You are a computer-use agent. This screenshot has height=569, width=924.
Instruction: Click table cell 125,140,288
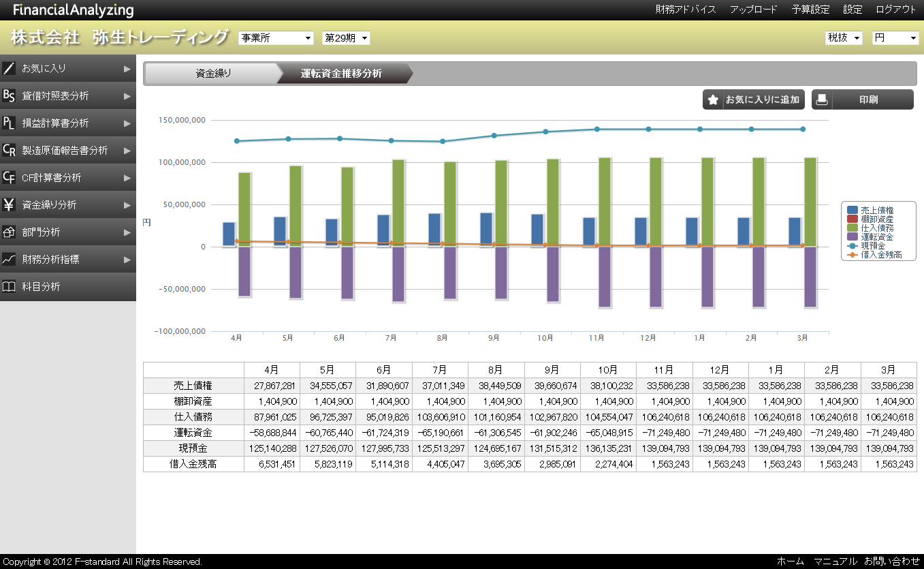click(x=272, y=448)
